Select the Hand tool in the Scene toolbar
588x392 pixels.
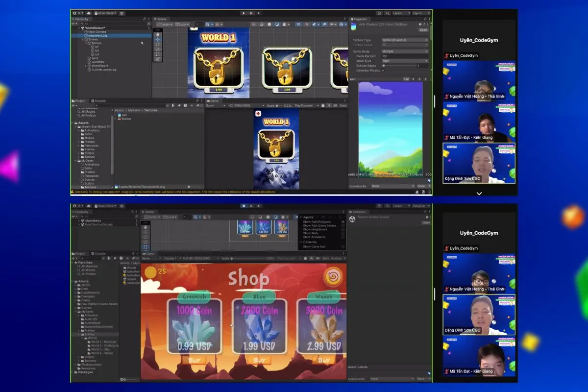pos(158,34)
